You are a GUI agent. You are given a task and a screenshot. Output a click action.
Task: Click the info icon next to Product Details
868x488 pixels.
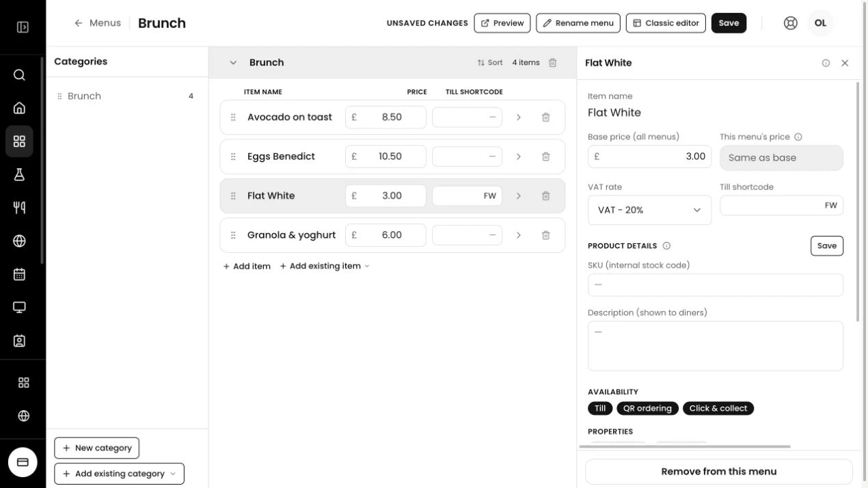point(666,246)
